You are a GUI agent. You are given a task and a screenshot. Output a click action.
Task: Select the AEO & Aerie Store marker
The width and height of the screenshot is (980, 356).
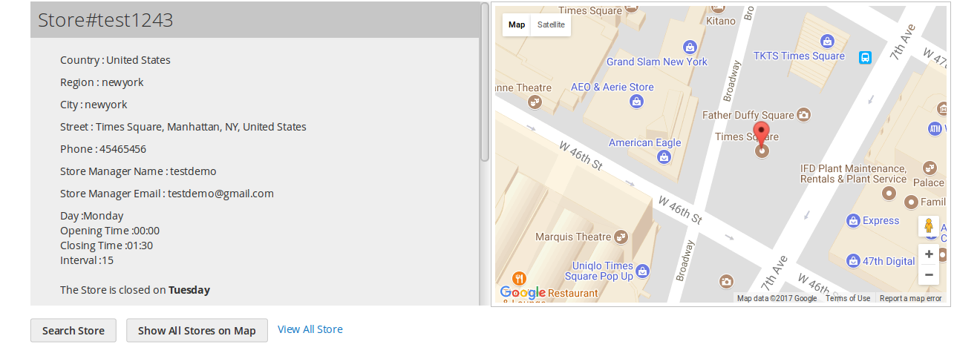coord(636,101)
